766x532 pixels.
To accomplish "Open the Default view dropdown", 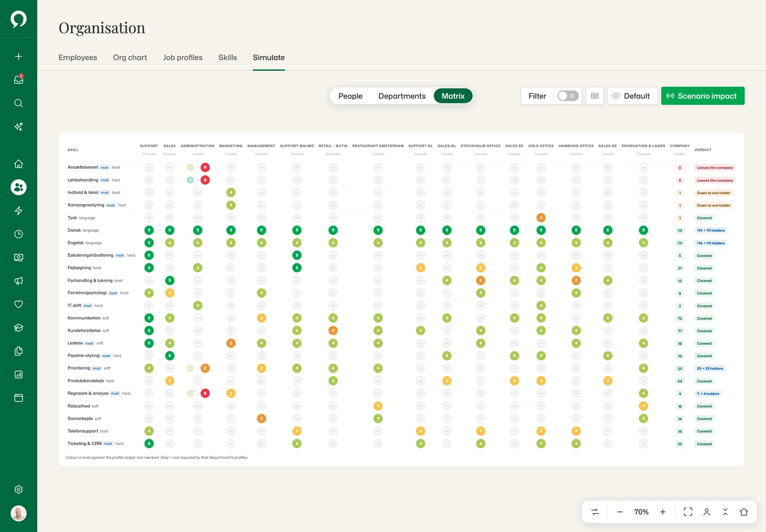I will [632, 96].
